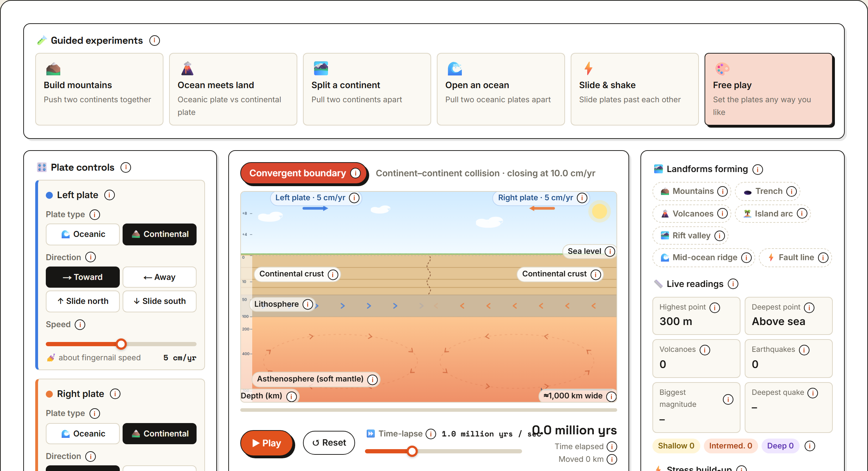The image size is (868, 471).
Task: Click info icon beside ≈1,000 km wide
Action: pos(611,396)
